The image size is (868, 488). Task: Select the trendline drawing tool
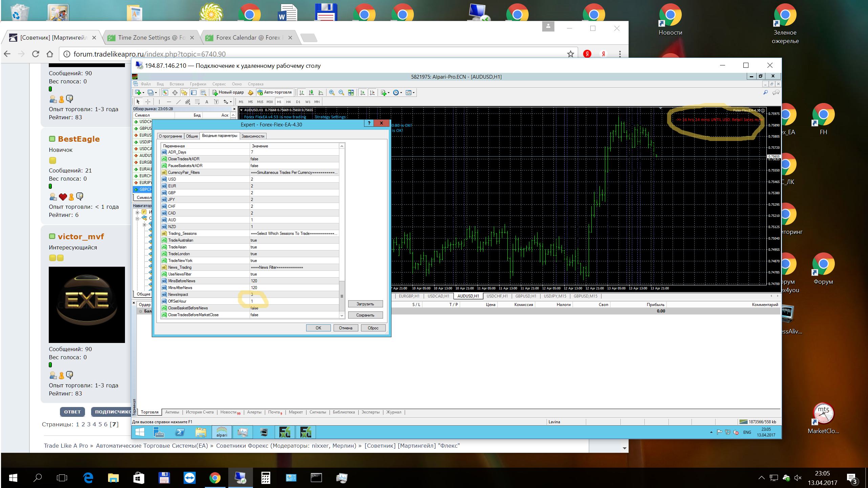coord(178,102)
